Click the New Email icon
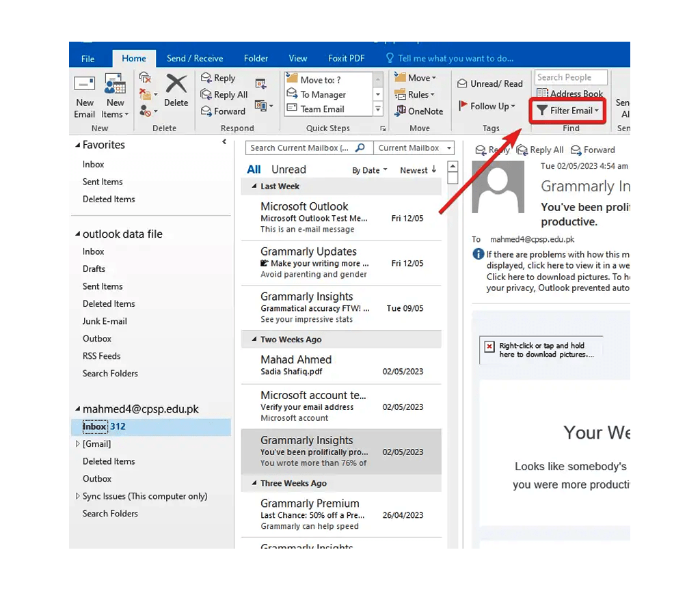 click(84, 85)
